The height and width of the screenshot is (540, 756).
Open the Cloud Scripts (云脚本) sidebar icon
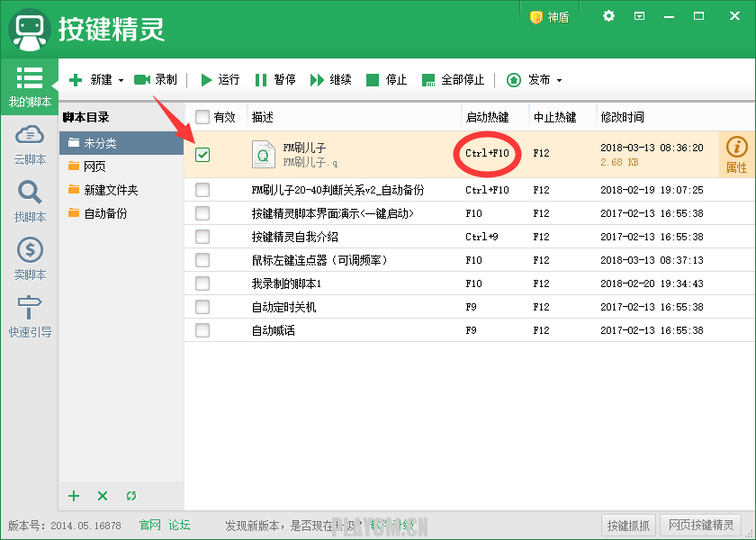[x=30, y=135]
